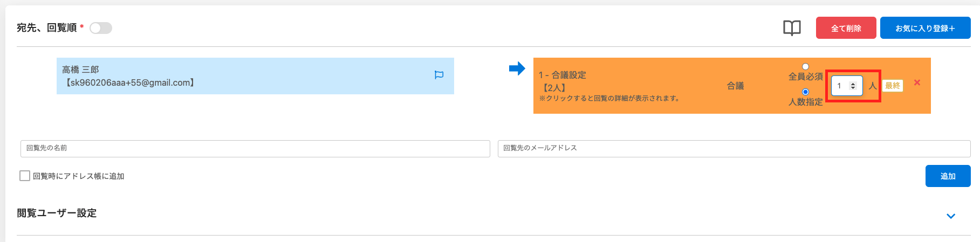Image resolution: width=980 pixels, height=242 pixels.
Task: Check 回覧時にアドレス帳に追加 checkbox
Action: click(x=25, y=176)
